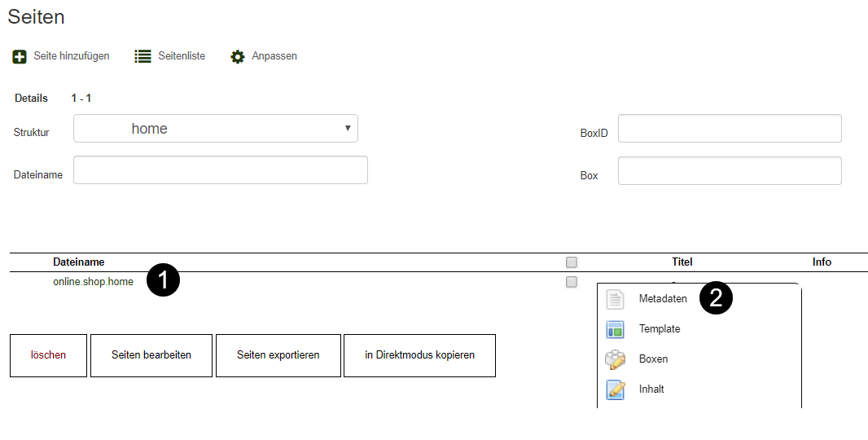Click the Boxen package icon
The image size is (868, 440).
616,359
